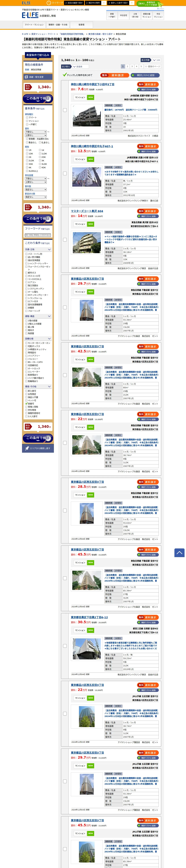Collapse the 環境・その他 section
This screenshot has height=868, width=186.
(38, 387)
